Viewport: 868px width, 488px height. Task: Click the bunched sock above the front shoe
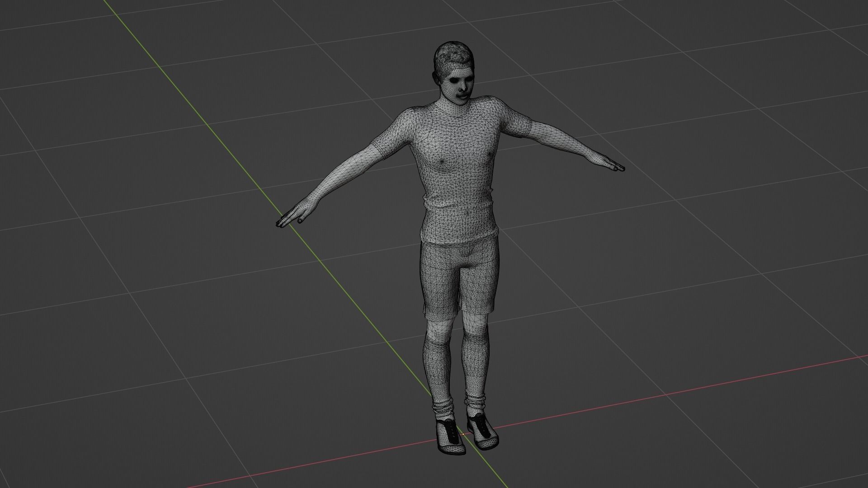(x=443, y=409)
